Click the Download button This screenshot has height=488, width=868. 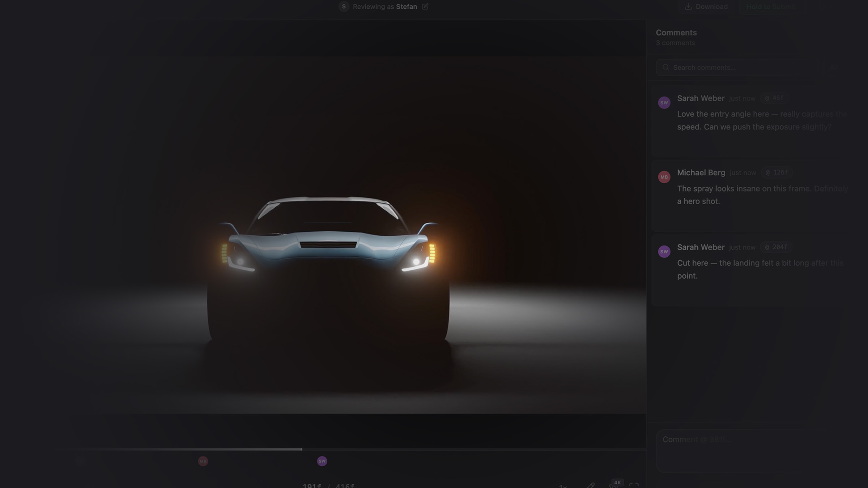coord(706,7)
